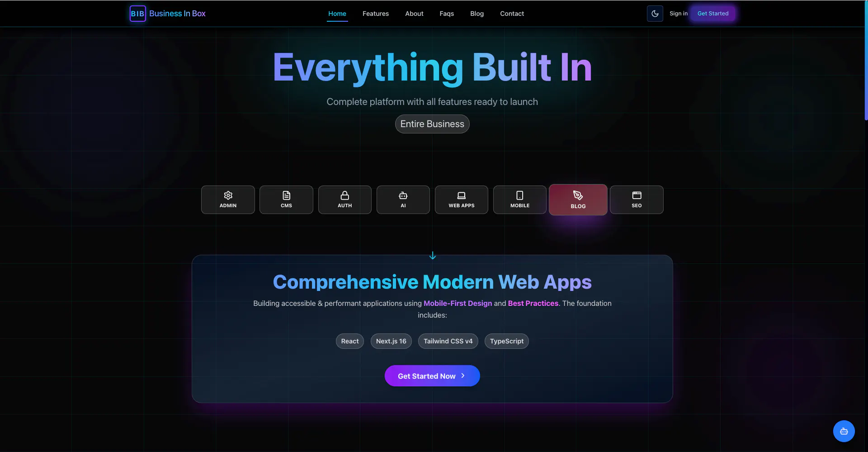Image resolution: width=868 pixels, height=452 pixels.
Task: Click the down arrow above the panel
Action: (432, 256)
